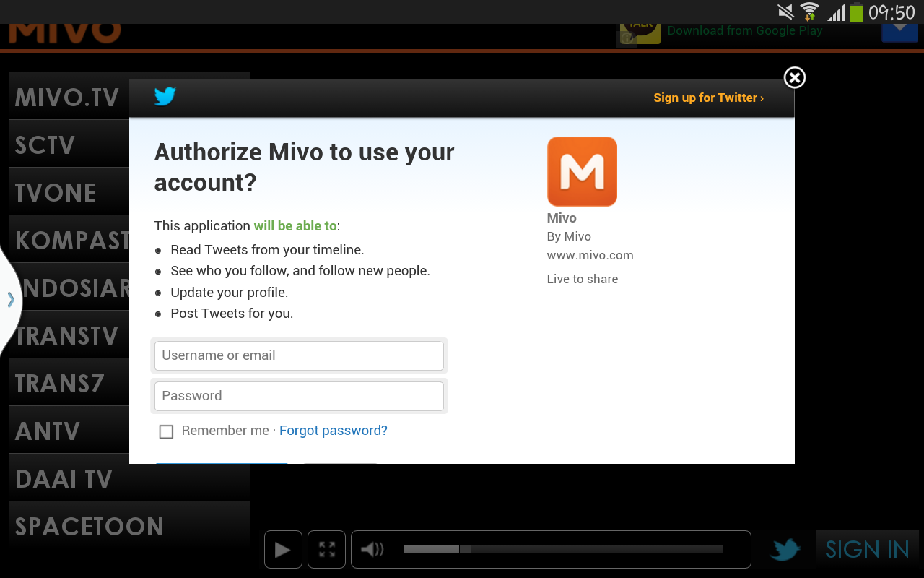This screenshot has height=578, width=924.
Task: Adjust the volume slider bar
Action: pyautogui.click(x=563, y=549)
